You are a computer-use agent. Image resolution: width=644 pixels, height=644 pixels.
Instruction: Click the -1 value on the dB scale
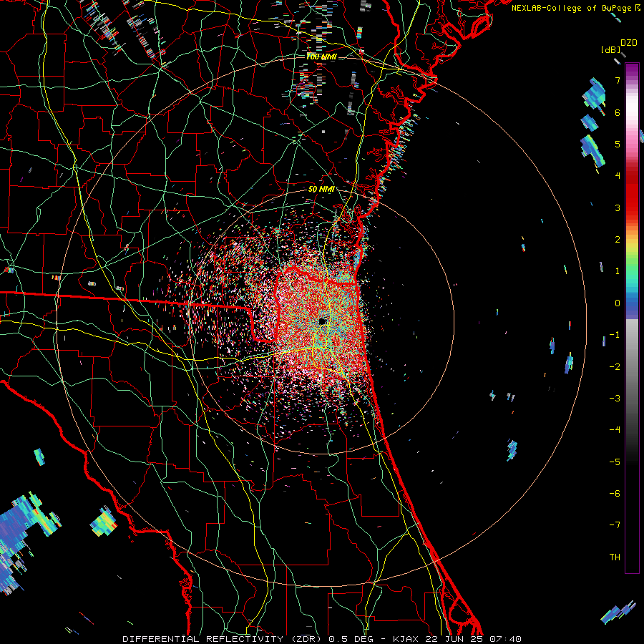(615, 335)
